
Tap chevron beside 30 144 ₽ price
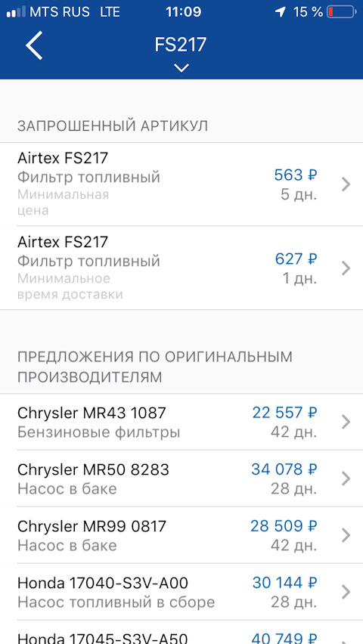[x=346, y=592]
